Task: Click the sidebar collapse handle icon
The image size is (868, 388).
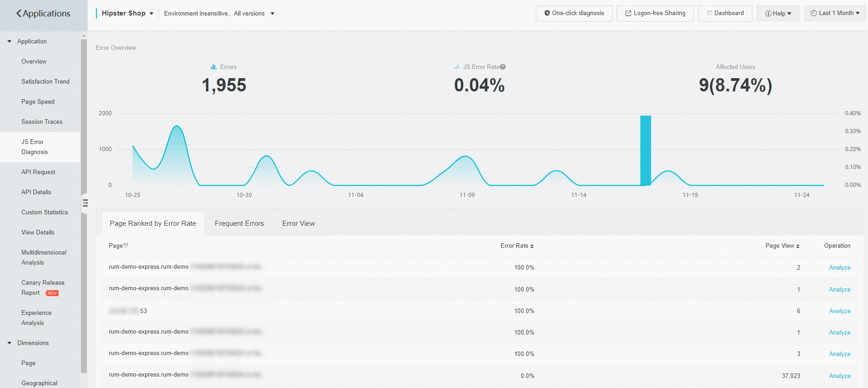Action: click(85, 203)
